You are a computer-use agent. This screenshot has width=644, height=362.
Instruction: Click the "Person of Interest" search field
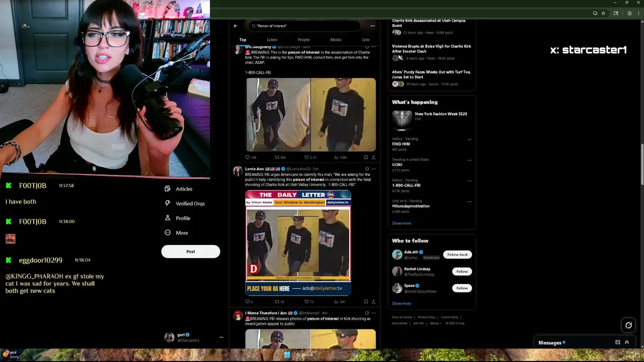coord(304,26)
